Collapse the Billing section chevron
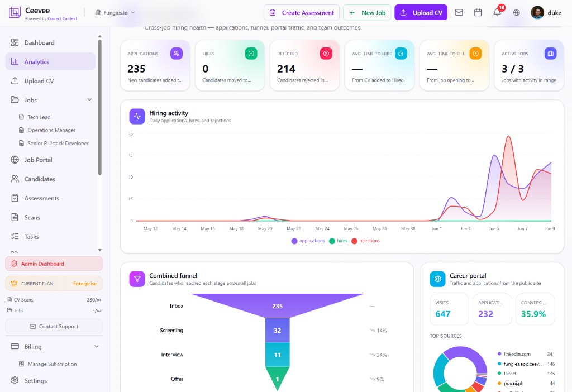This screenshot has width=572, height=392. pos(96,346)
